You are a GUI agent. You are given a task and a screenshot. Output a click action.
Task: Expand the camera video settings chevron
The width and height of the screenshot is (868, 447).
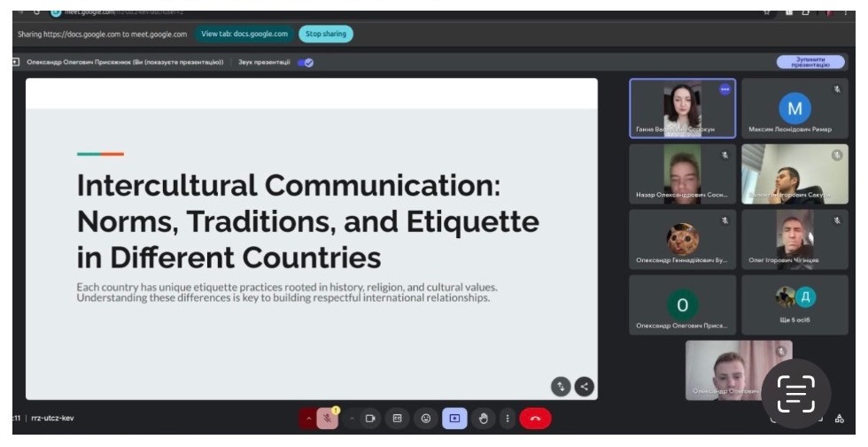(352, 419)
